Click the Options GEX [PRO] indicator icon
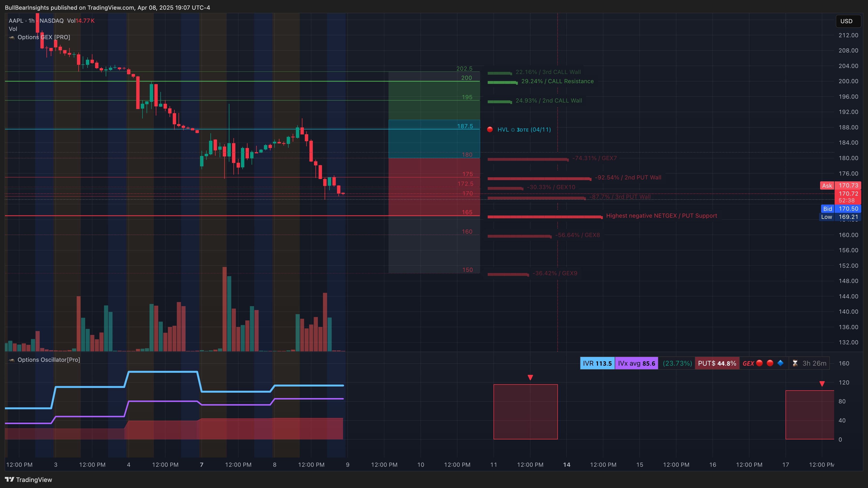The height and width of the screenshot is (488, 868). pos(12,37)
